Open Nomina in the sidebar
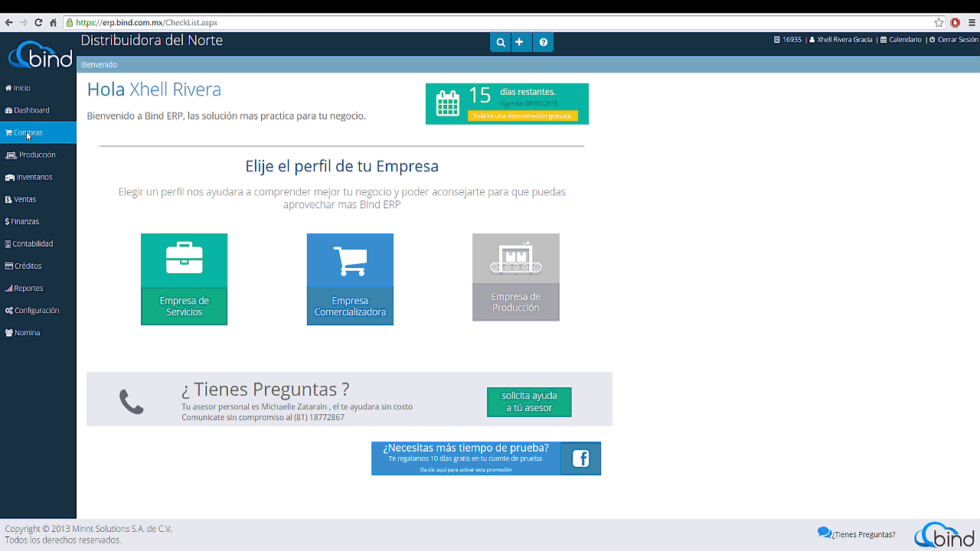The image size is (980, 551). click(38, 332)
